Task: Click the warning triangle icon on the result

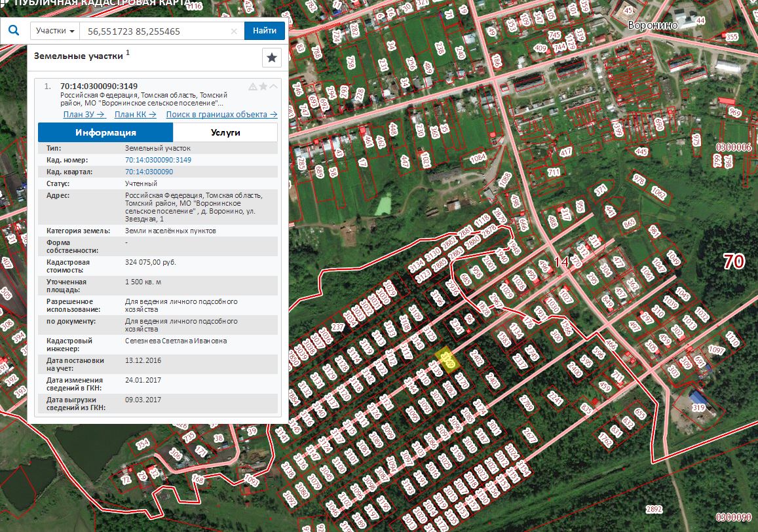Action: (x=252, y=86)
